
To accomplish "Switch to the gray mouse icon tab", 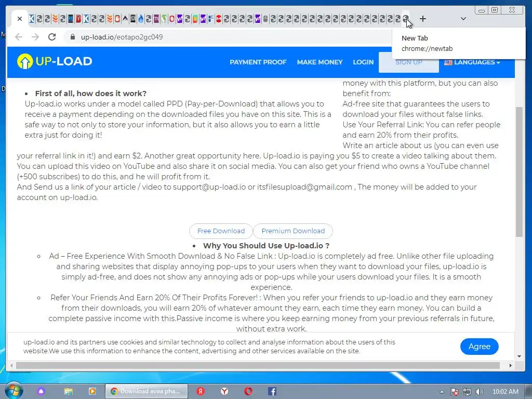I will [265, 19].
